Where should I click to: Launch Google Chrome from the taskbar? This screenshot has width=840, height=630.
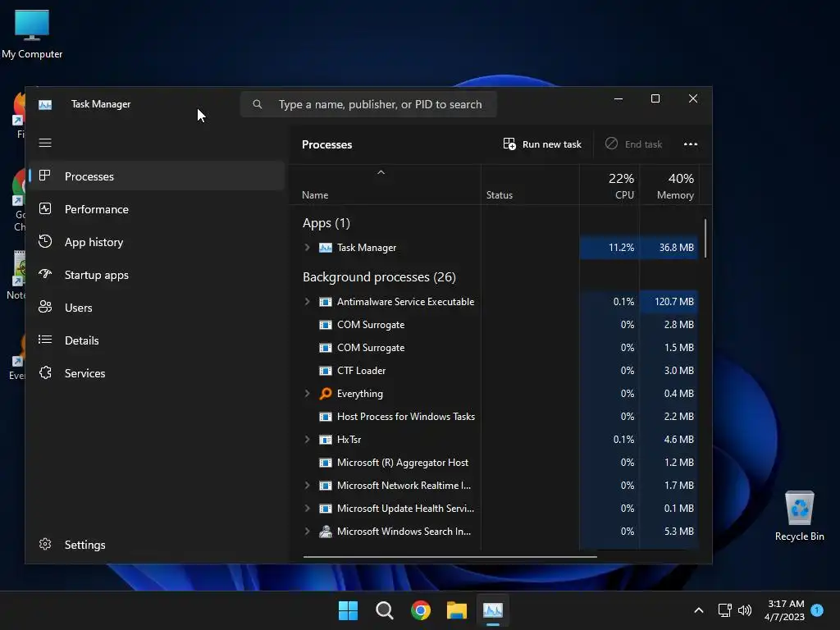click(x=421, y=610)
